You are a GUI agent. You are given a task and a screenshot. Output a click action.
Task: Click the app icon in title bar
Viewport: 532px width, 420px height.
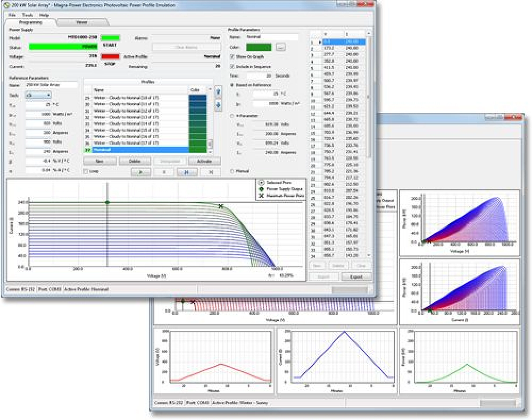coord(6,5)
